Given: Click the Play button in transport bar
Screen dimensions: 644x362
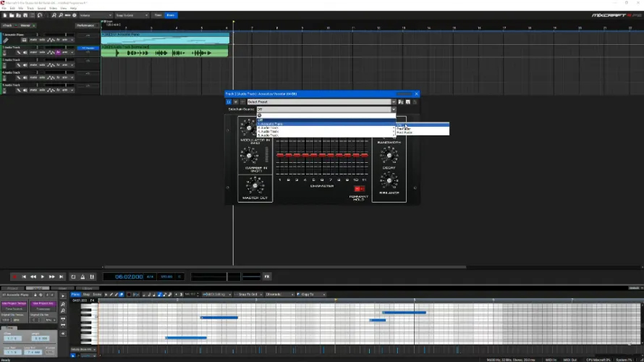Looking at the screenshot, I should point(42,277).
